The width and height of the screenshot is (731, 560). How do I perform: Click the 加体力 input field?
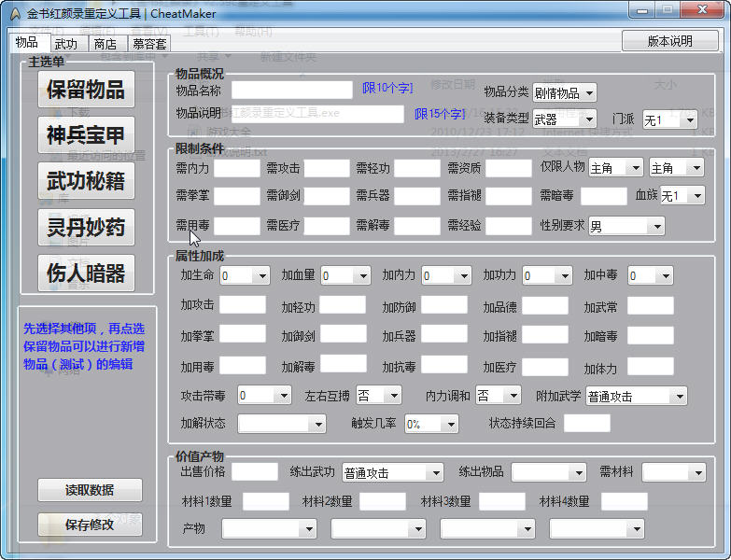[651, 366]
